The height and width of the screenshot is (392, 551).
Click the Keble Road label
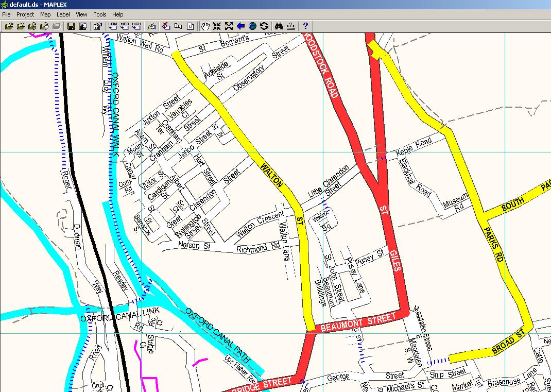coord(414,147)
